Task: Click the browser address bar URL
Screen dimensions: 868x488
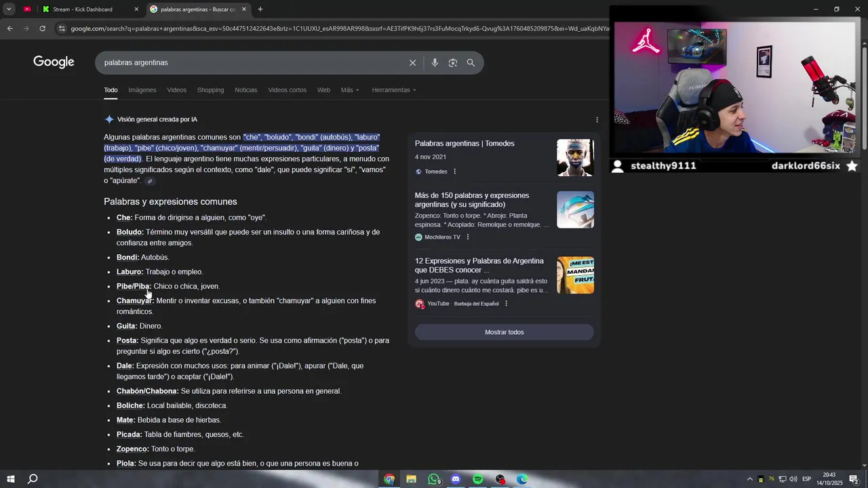Action: [x=339, y=28]
